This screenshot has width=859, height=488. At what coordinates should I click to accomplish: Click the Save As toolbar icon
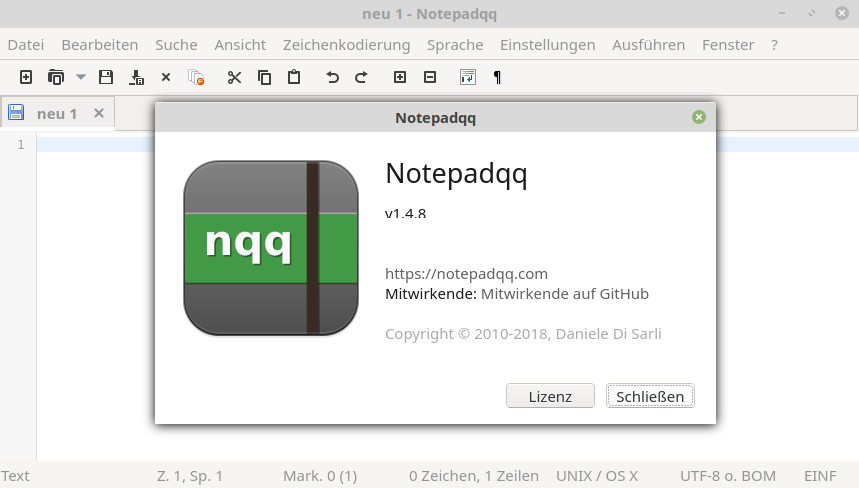tap(136, 77)
